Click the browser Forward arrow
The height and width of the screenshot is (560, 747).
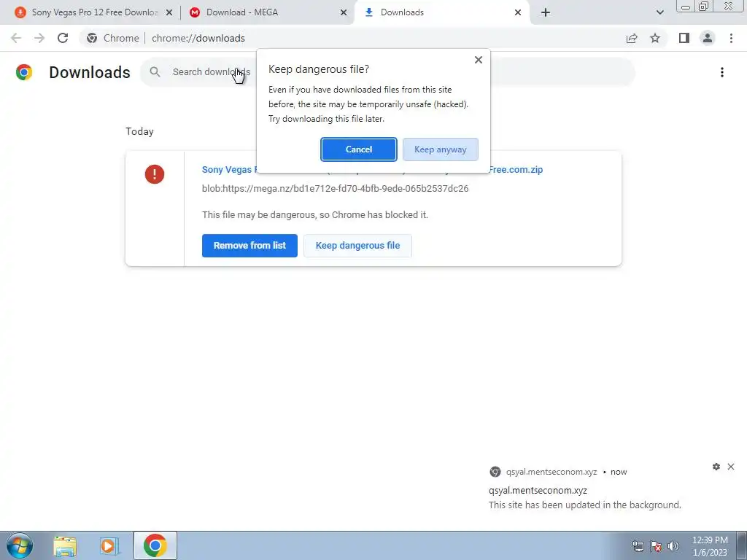(x=39, y=38)
